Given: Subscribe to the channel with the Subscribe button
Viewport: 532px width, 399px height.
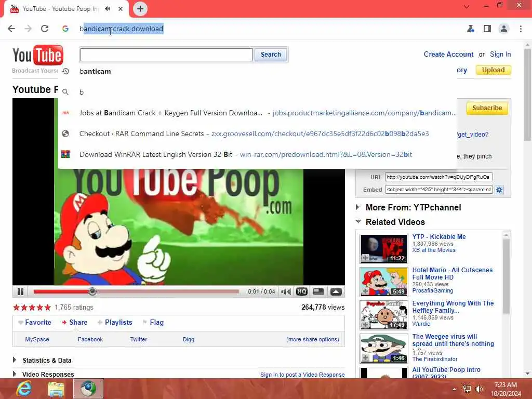Looking at the screenshot, I should click(x=487, y=108).
